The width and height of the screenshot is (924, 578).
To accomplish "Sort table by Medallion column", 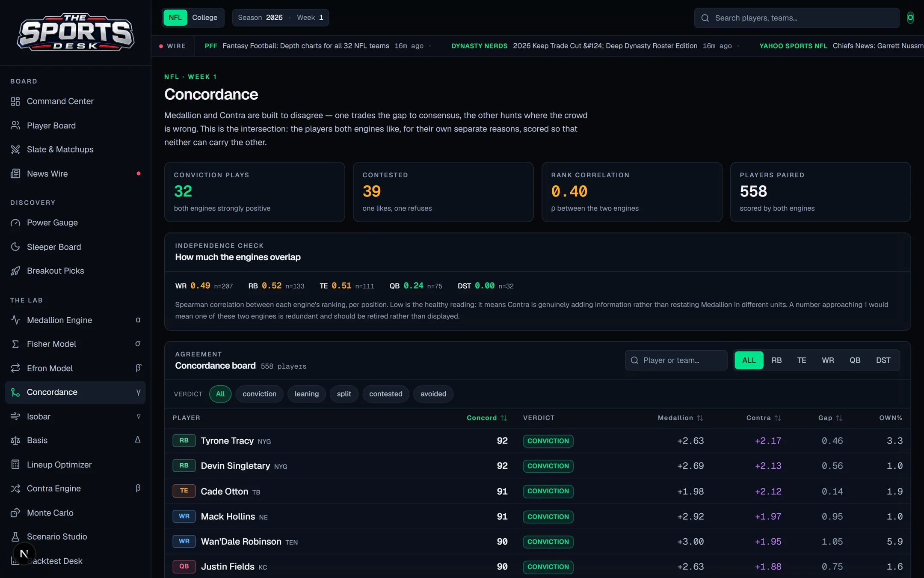I will (680, 418).
